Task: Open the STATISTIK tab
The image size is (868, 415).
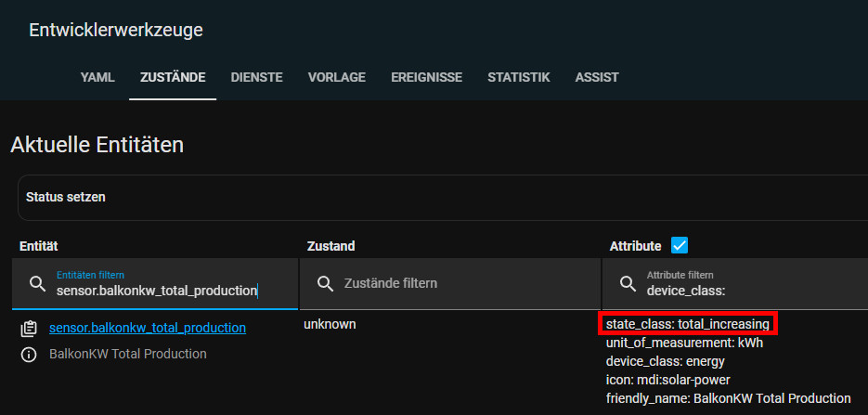Action: (x=519, y=77)
